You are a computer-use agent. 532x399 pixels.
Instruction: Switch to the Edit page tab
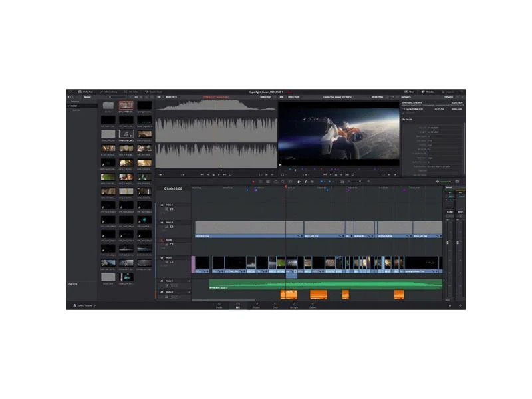[238, 305]
